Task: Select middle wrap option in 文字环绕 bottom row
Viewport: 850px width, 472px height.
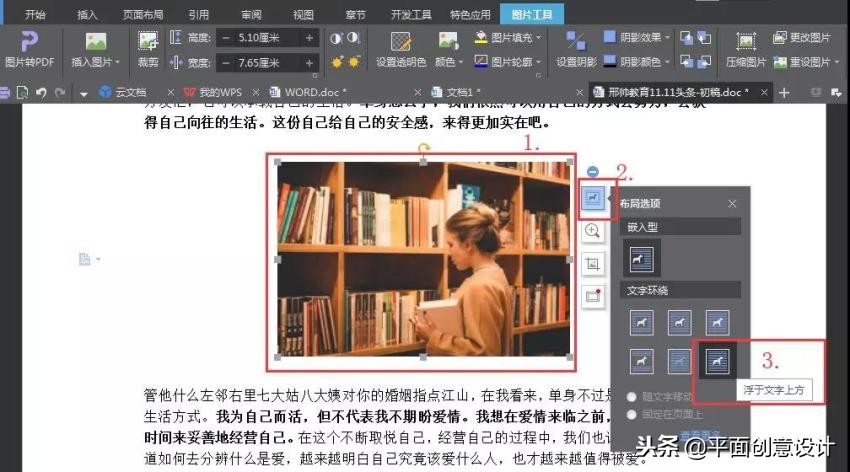Action: point(679,361)
